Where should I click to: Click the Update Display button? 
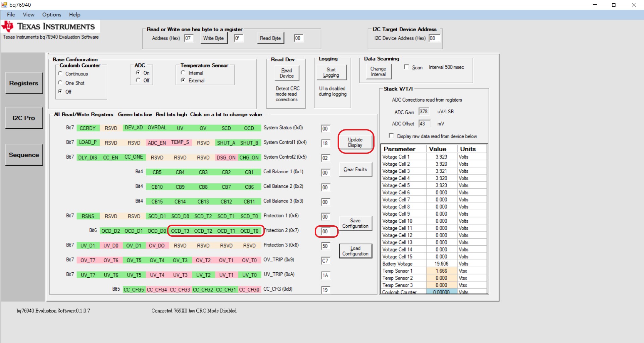355,142
